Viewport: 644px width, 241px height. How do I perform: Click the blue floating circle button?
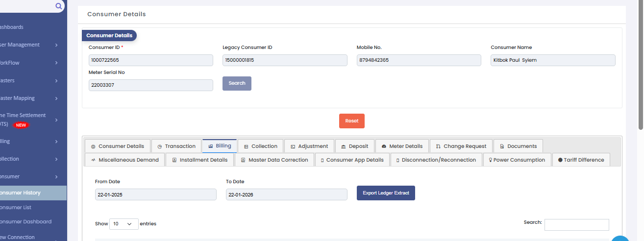click(x=620, y=239)
